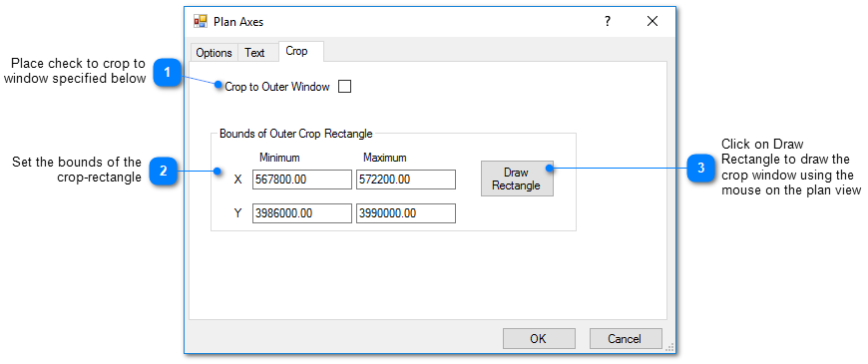Click the Draw Rectangle button
868x364 pixels.
tap(517, 179)
